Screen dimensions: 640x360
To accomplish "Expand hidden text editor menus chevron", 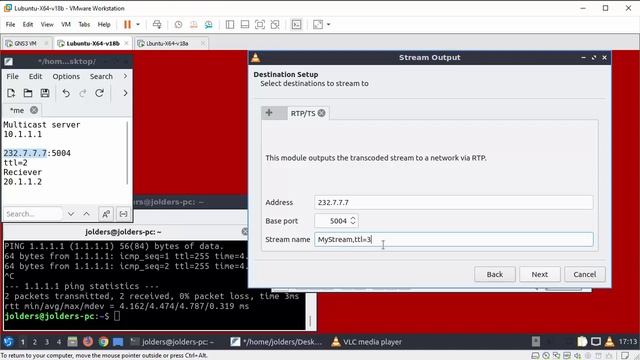I will [125, 76].
